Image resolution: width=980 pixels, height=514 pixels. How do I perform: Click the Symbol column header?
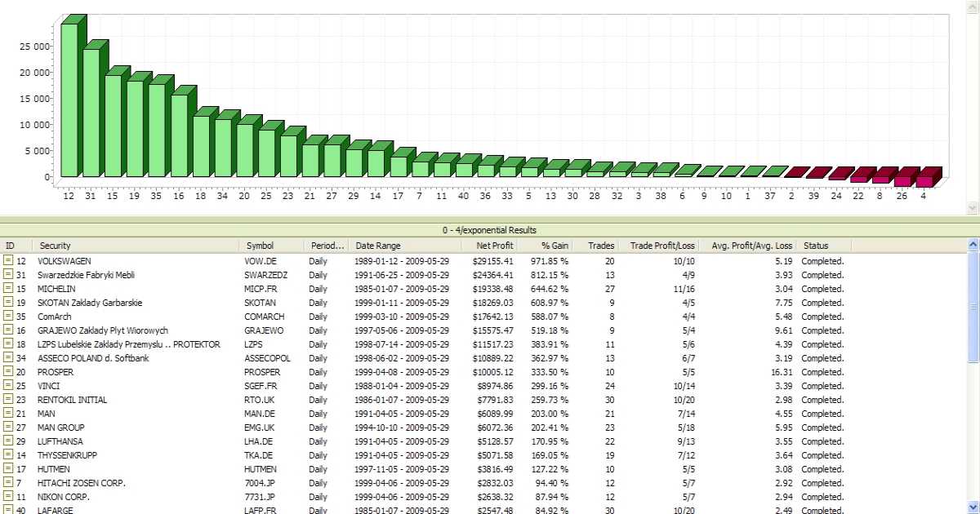point(260,246)
